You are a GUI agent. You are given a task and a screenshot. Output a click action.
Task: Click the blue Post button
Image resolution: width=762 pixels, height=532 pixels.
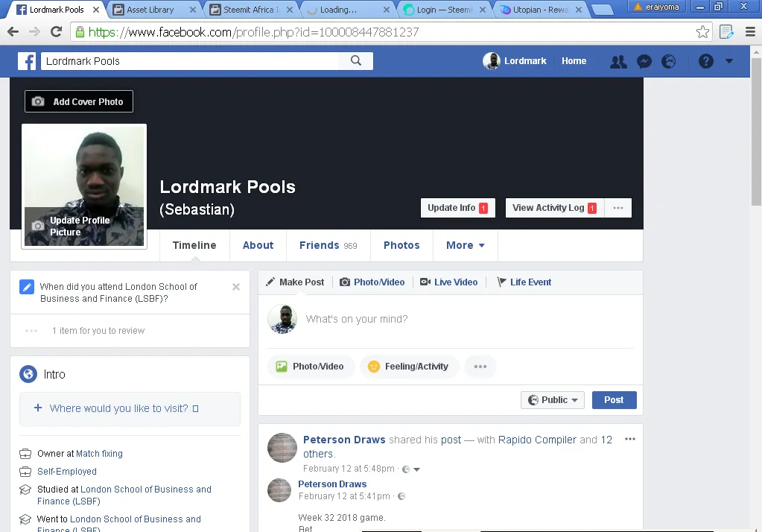pos(614,399)
